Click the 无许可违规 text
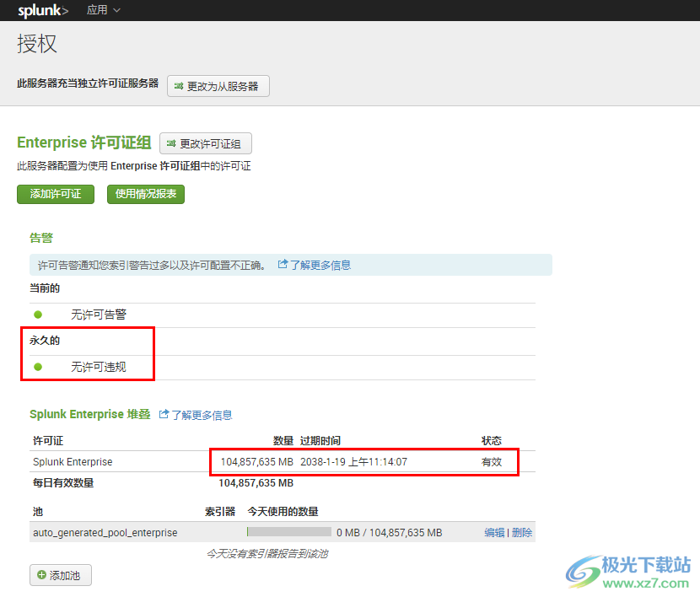The width and height of the screenshot is (700, 597). pyautogui.click(x=99, y=367)
